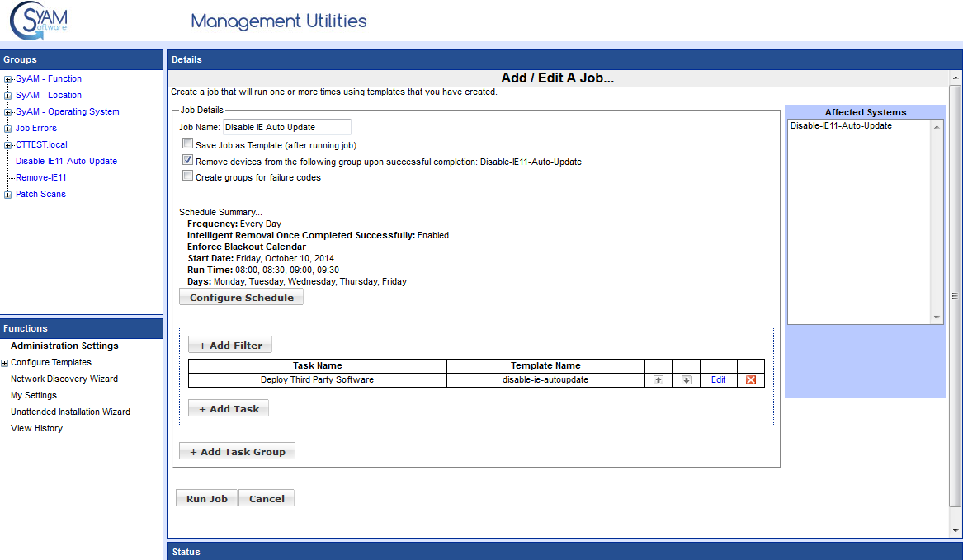This screenshot has width=963, height=560.
Task: Move the Deploy Third Party Software task up
Action: pyautogui.click(x=658, y=380)
